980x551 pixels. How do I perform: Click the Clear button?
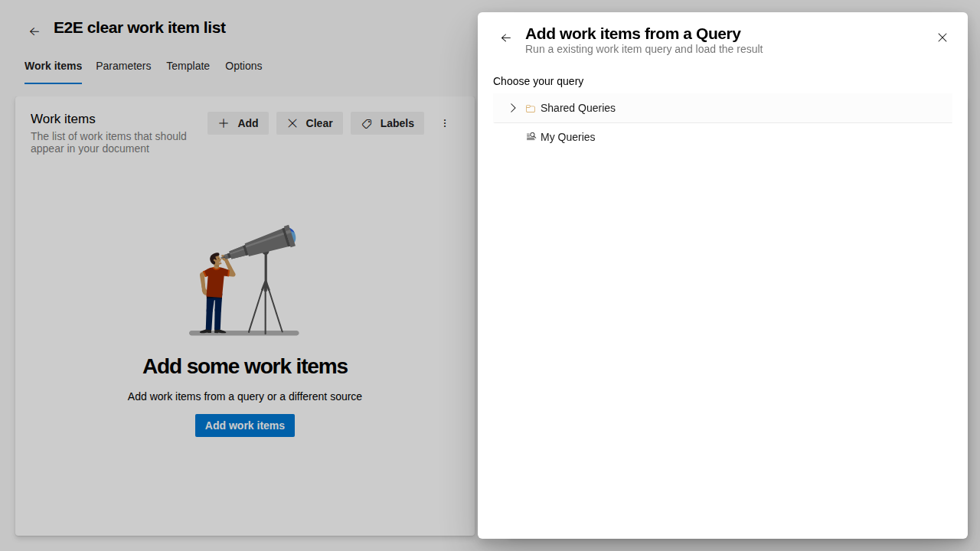[x=309, y=123]
